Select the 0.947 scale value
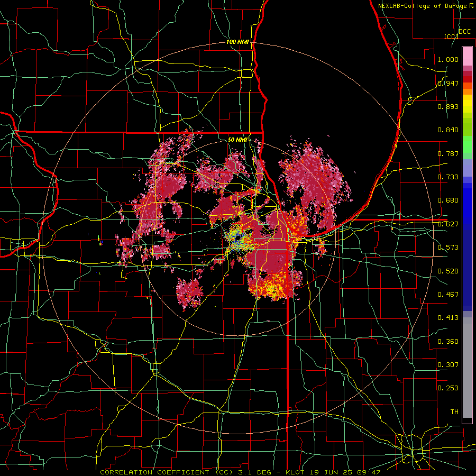Image resolution: width=476 pixels, height=476 pixels. 448,83
